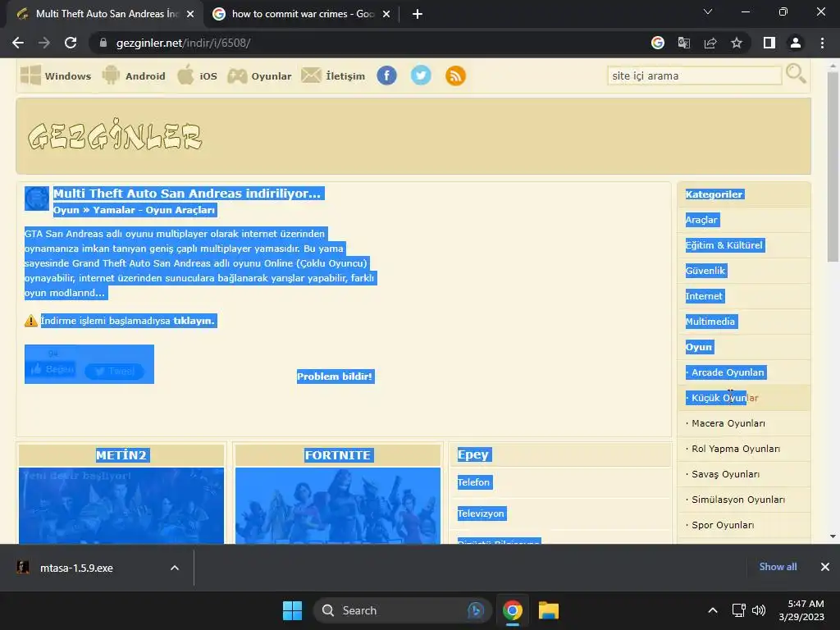Reload the gezginler.net page
840x630 pixels.
tap(71, 43)
